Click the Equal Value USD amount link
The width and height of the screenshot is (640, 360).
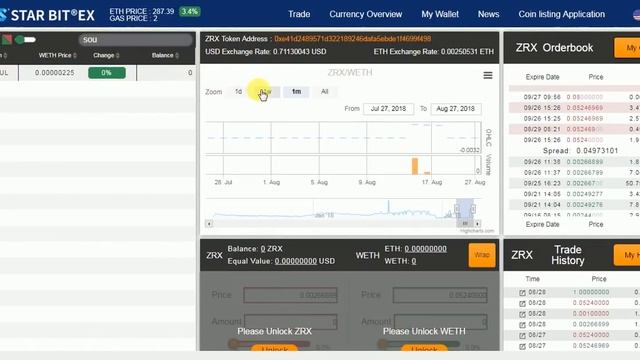pyautogui.click(x=296, y=261)
